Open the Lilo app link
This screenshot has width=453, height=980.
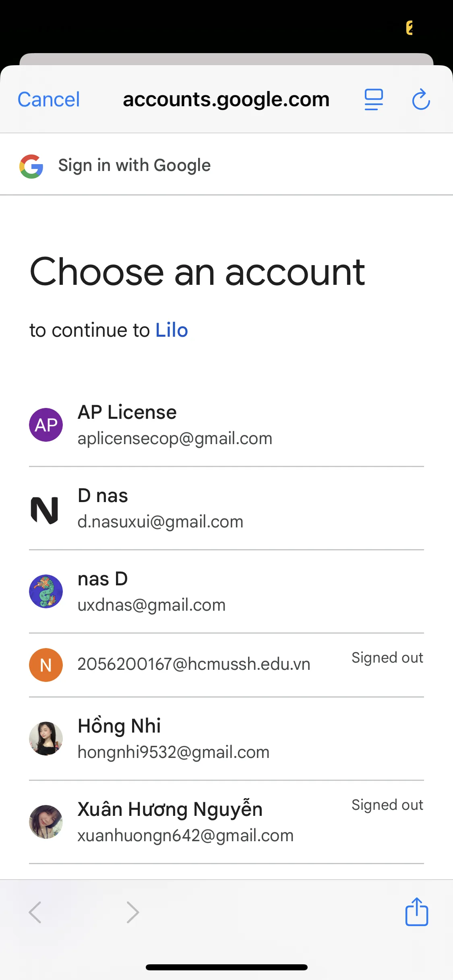172,330
